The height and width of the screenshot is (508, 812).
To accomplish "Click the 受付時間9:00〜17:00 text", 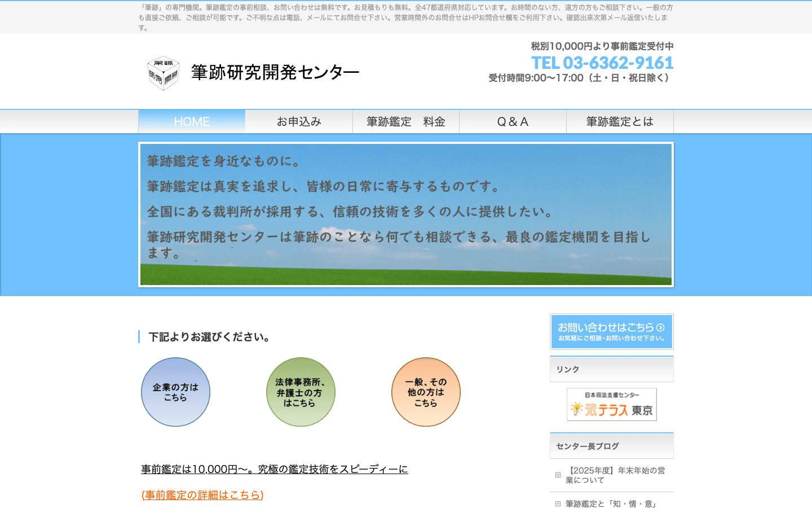I will (x=581, y=78).
